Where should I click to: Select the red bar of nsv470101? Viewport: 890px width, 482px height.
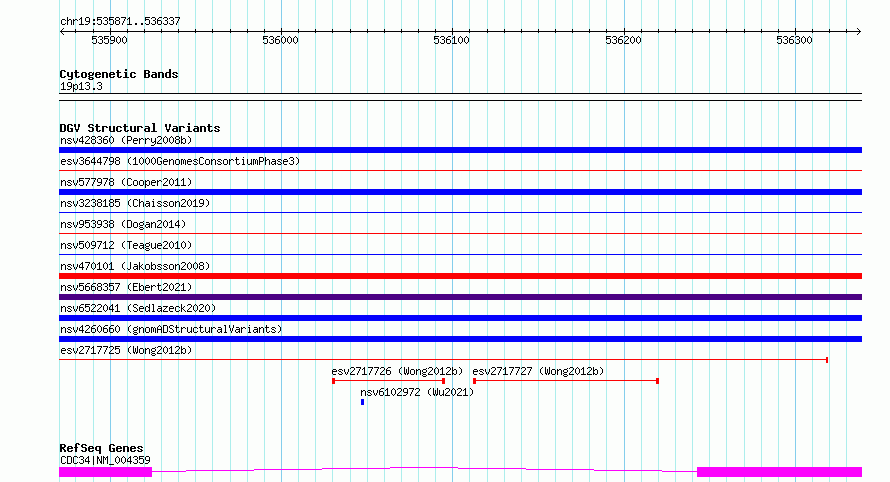click(x=460, y=276)
